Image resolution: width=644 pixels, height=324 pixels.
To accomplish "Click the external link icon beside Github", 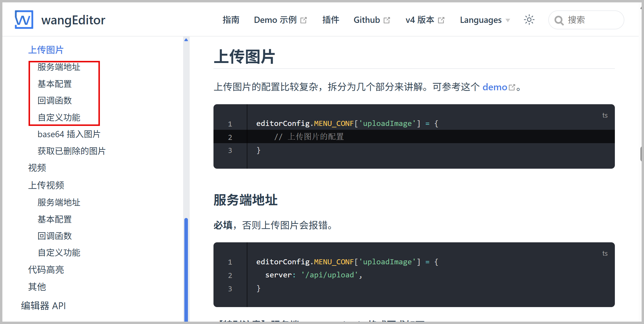I will coord(387,20).
